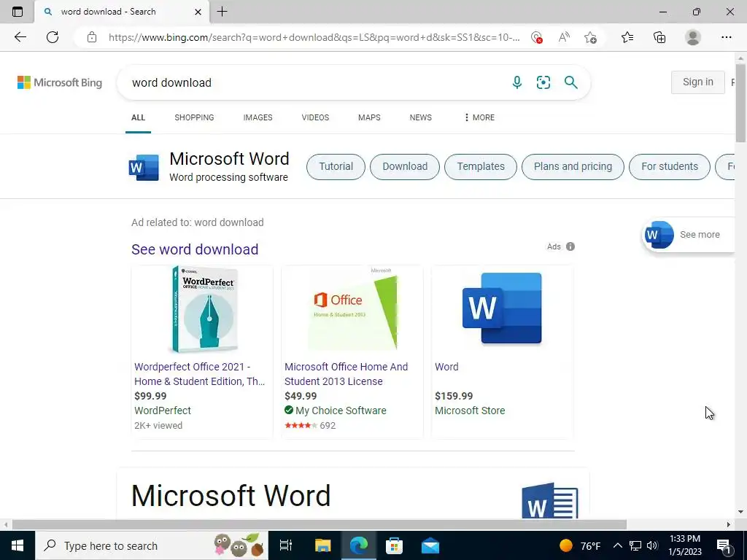Open File Explorer from taskbar
The height and width of the screenshot is (560, 747).
(322, 545)
